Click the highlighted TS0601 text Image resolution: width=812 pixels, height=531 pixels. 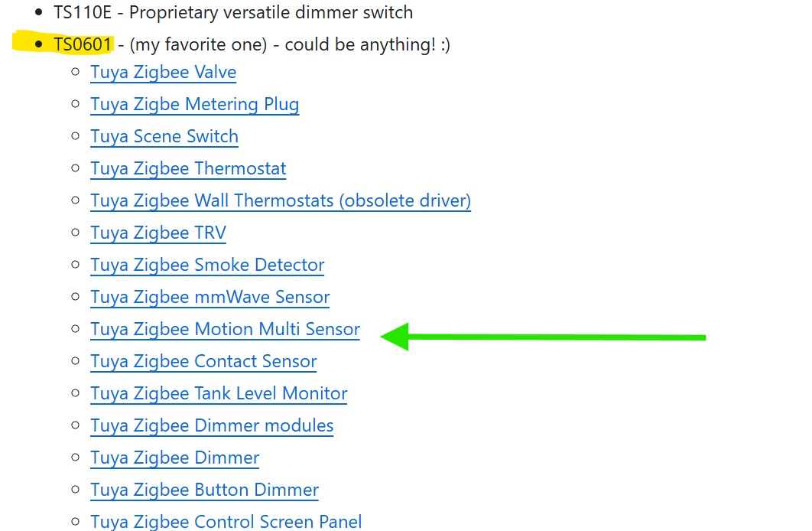pos(83,44)
